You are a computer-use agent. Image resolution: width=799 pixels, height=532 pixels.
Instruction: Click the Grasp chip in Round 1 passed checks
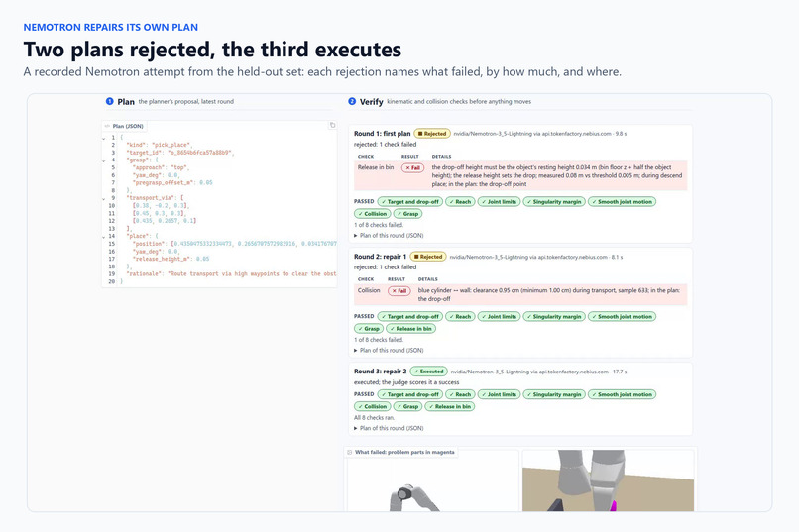[407, 214]
